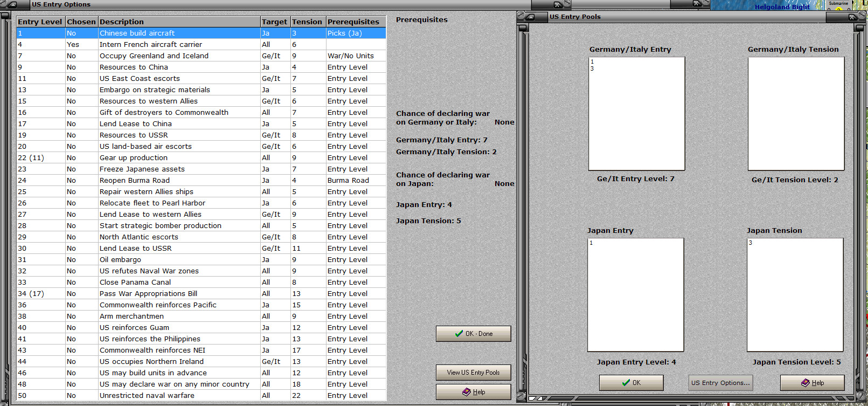Click 'Picks (Ja)' prerequisite cell
Viewport: 868px width, 406px height.
pos(356,33)
